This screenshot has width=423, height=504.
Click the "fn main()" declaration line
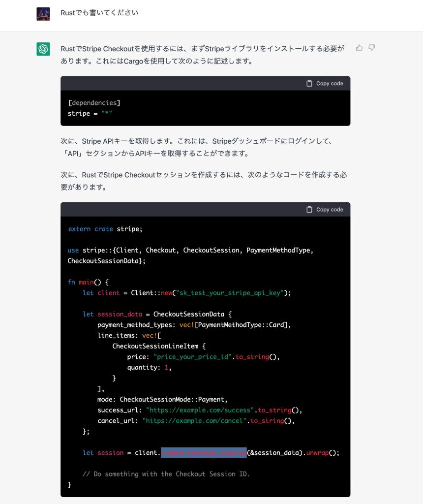(88, 282)
